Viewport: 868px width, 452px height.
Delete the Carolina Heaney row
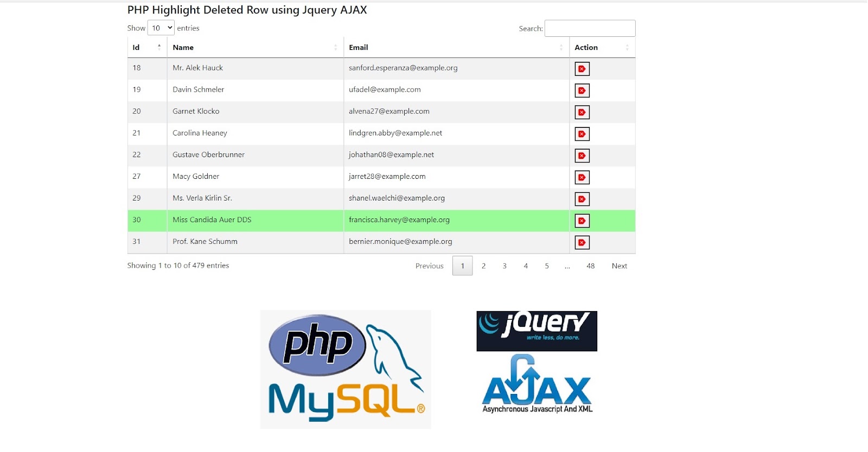click(582, 134)
